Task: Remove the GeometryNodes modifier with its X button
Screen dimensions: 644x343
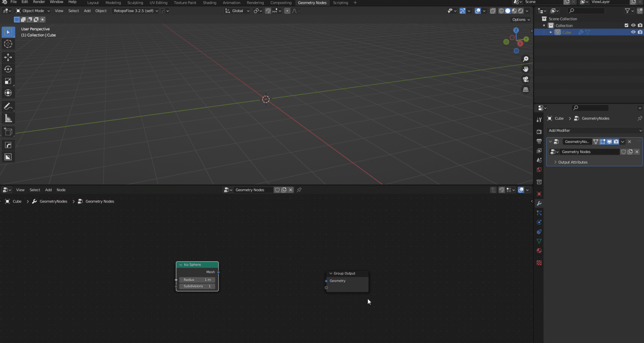Action: point(630,142)
